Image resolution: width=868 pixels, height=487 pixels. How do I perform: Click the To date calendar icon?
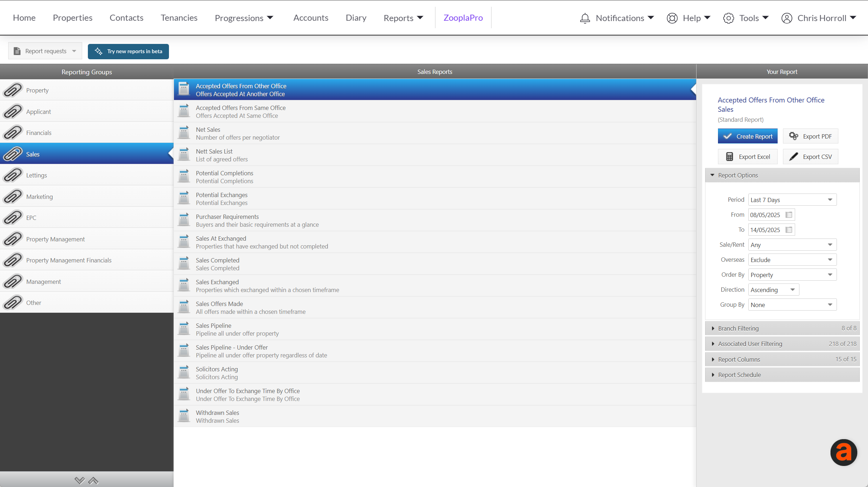tap(789, 230)
